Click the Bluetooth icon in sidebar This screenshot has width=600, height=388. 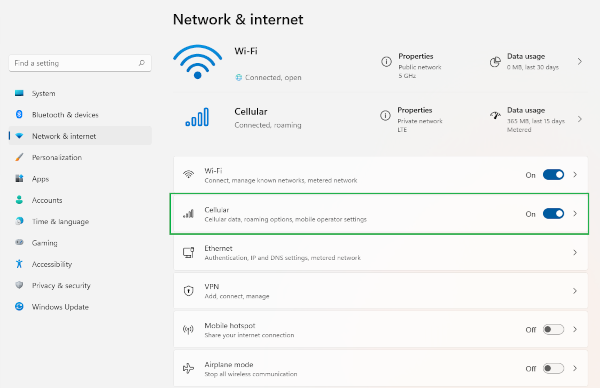point(19,114)
